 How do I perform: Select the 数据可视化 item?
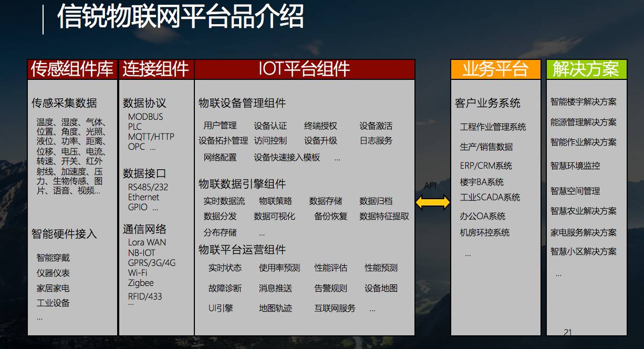pyautogui.click(x=274, y=216)
